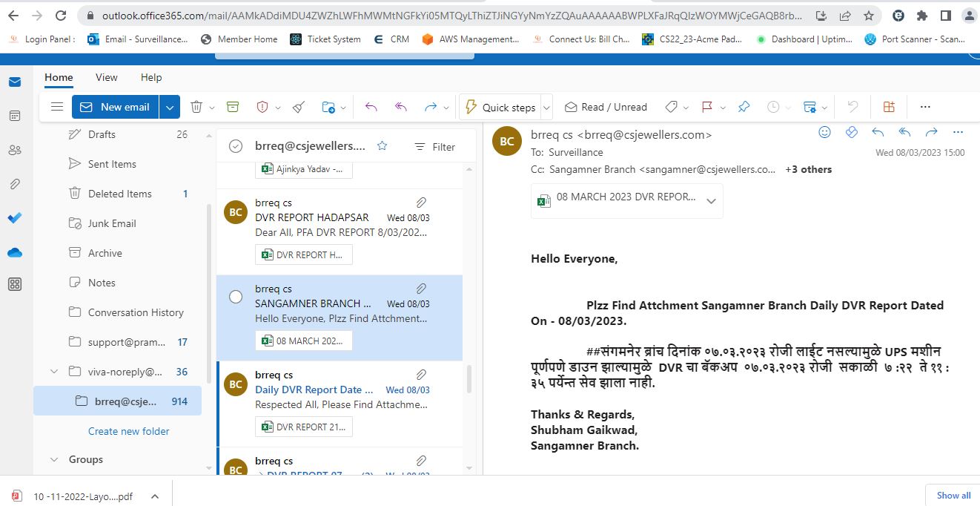
Task: Click Reply arrow in the toolbar
Action: [x=371, y=107]
